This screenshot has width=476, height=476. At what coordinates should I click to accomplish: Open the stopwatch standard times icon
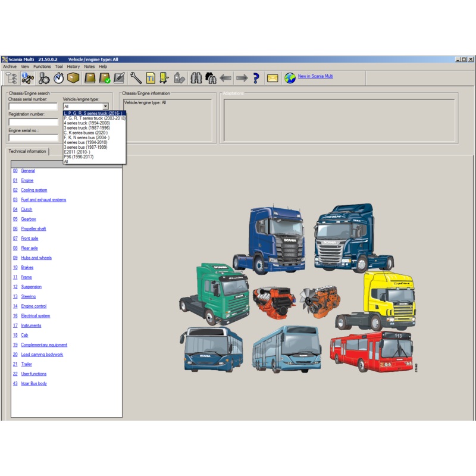pyautogui.click(x=58, y=79)
